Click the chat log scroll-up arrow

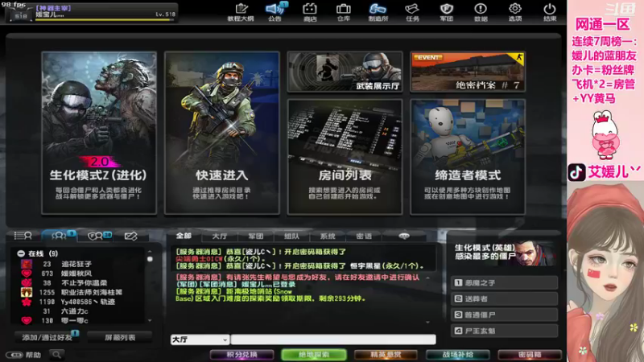click(x=427, y=278)
